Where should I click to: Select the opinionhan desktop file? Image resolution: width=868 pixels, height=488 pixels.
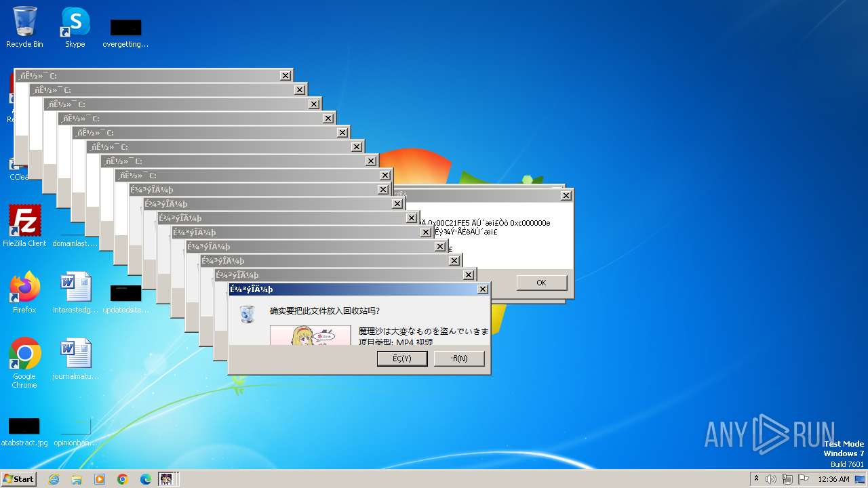click(75, 431)
